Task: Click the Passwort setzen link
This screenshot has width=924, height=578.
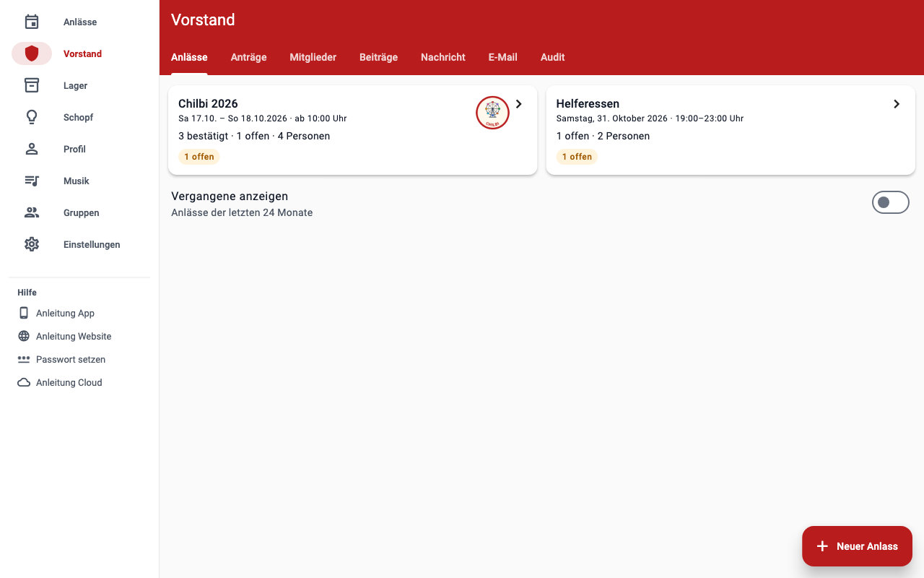Action: click(71, 359)
